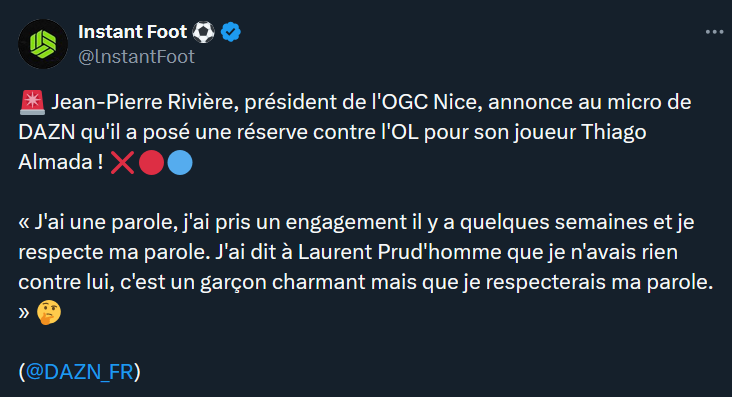Click the thinking face emoji

pos(49,312)
